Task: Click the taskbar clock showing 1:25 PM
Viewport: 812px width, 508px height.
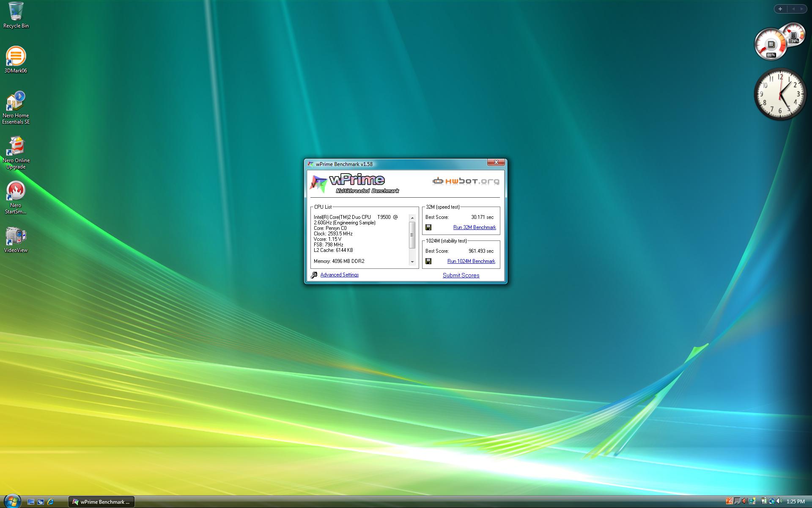Action: [796, 502]
